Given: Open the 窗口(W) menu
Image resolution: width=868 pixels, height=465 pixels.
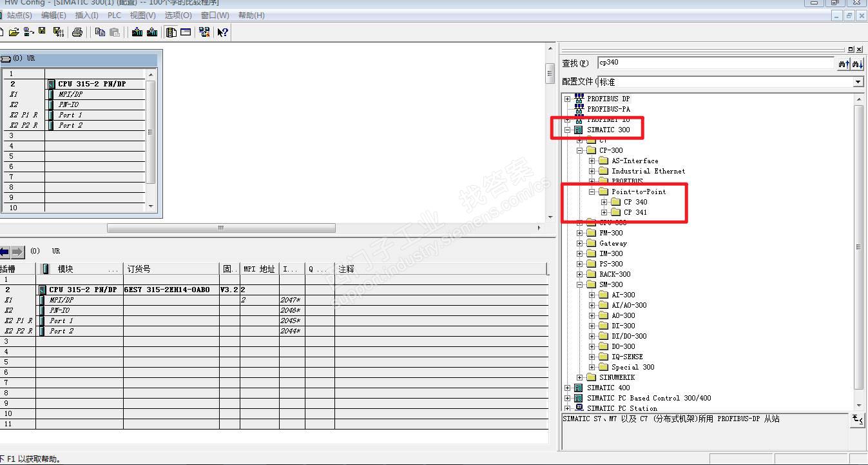Looking at the screenshot, I should pyautogui.click(x=215, y=15).
